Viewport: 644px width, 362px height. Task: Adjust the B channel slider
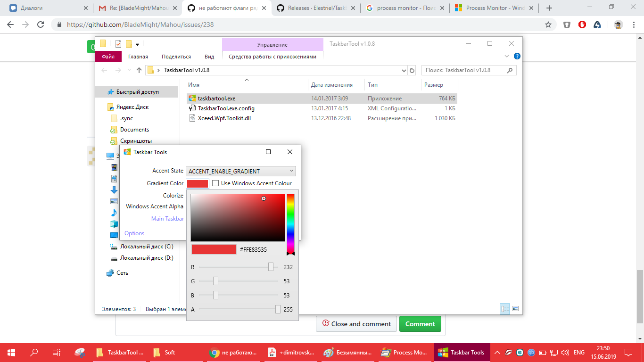coord(238,295)
